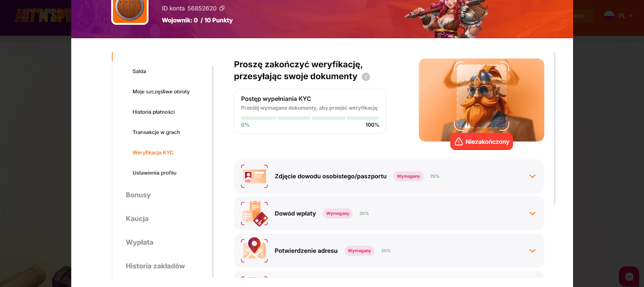
Task: Click the KYC progress bar
Action: [310, 118]
